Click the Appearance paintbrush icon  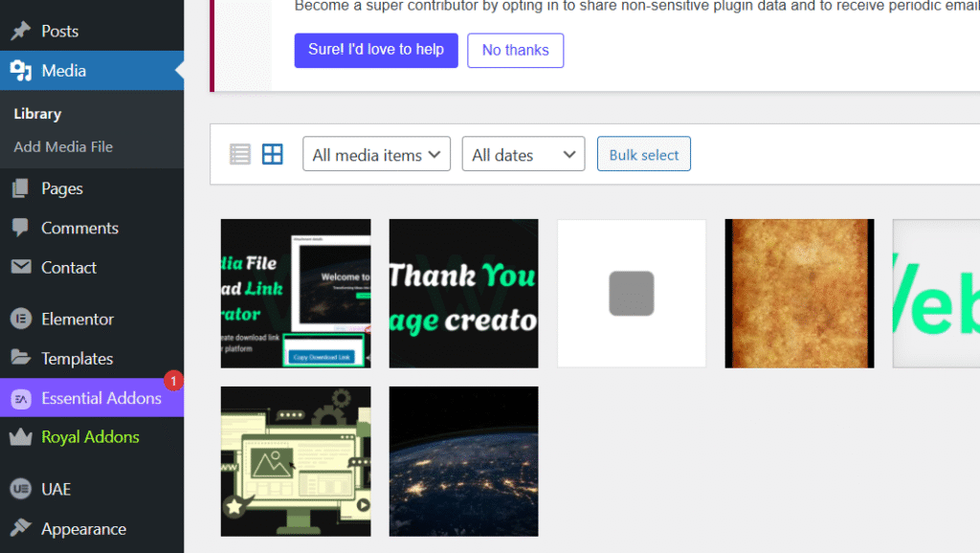click(21, 528)
